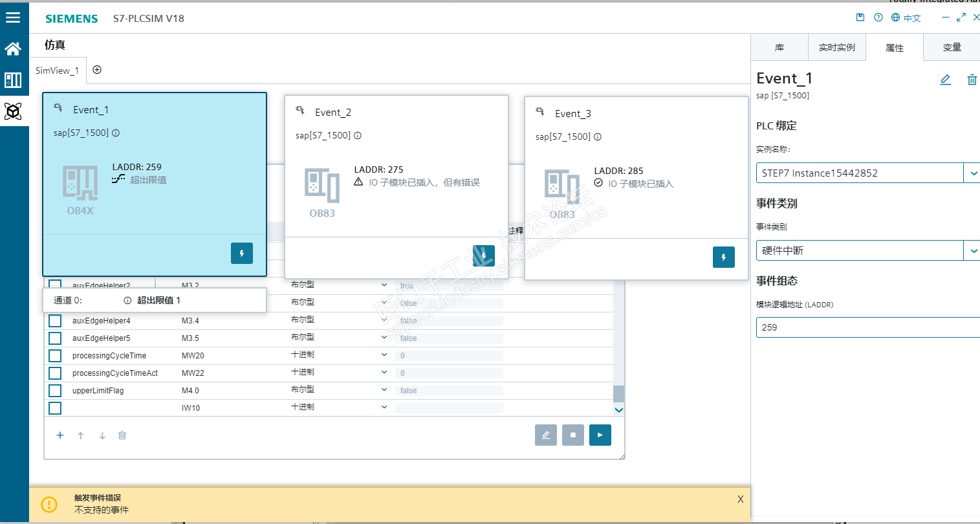Change language with the 中文 globe selector

tap(906, 18)
